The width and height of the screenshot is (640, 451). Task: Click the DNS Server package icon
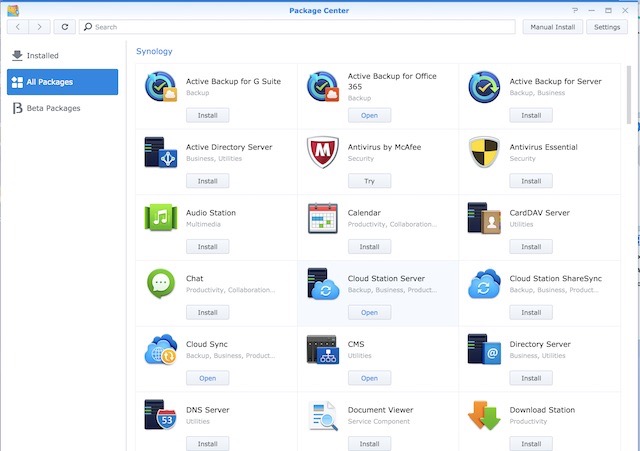pos(160,415)
